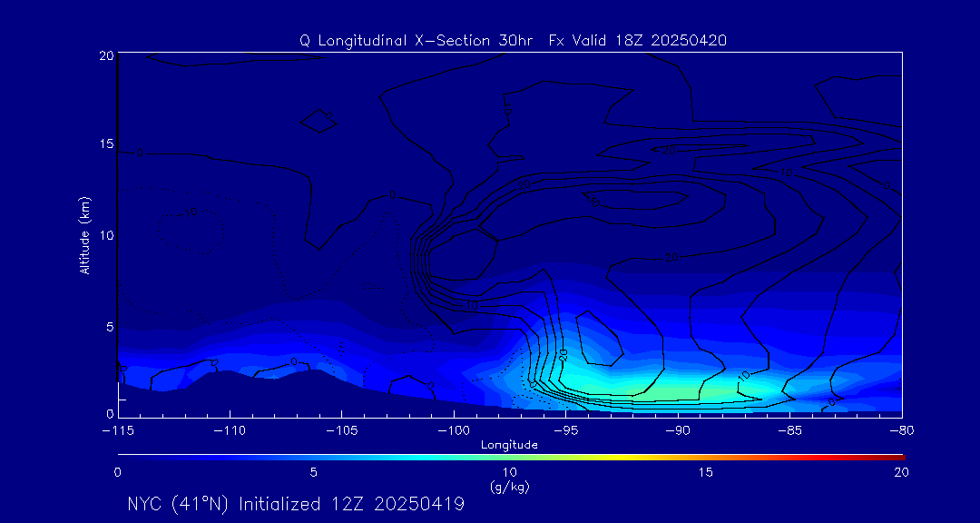Image resolution: width=980 pixels, height=523 pixels.
Task: Click the 'Longitude' horizontal axis label
Action: [509, 445]
